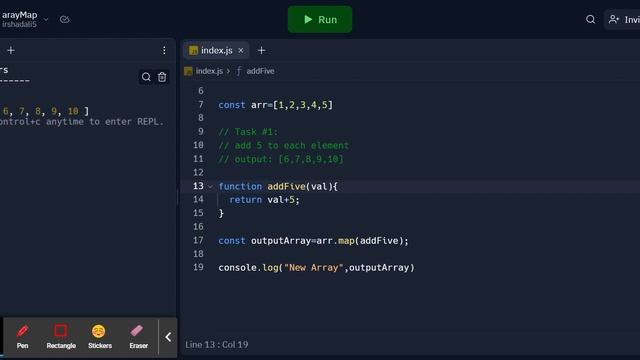Click line number 7 in the gutter
This screenshot has height=360, width=640.
[x=200, y=104]
